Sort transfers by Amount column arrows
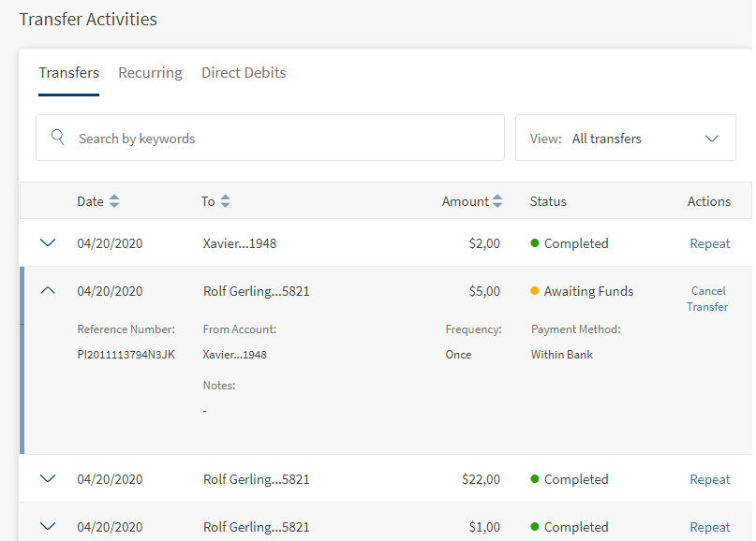 click(497, 201)
